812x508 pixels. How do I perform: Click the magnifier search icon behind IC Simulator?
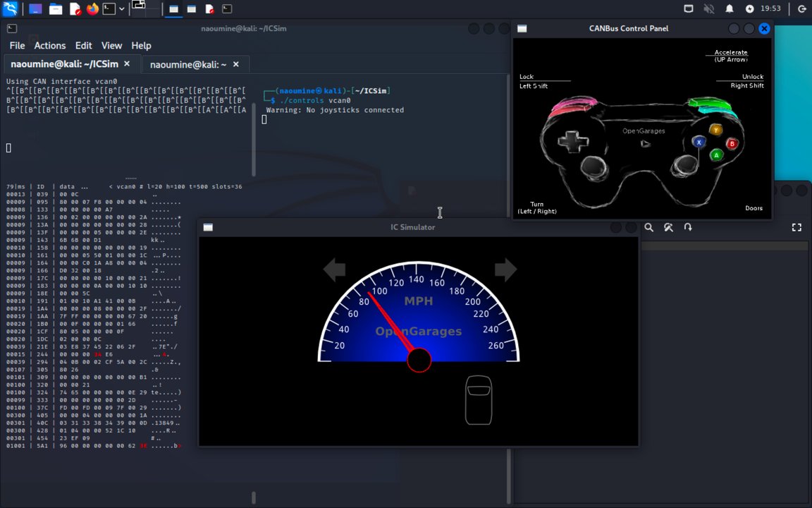pyautogui.click(x=648, y=227)
